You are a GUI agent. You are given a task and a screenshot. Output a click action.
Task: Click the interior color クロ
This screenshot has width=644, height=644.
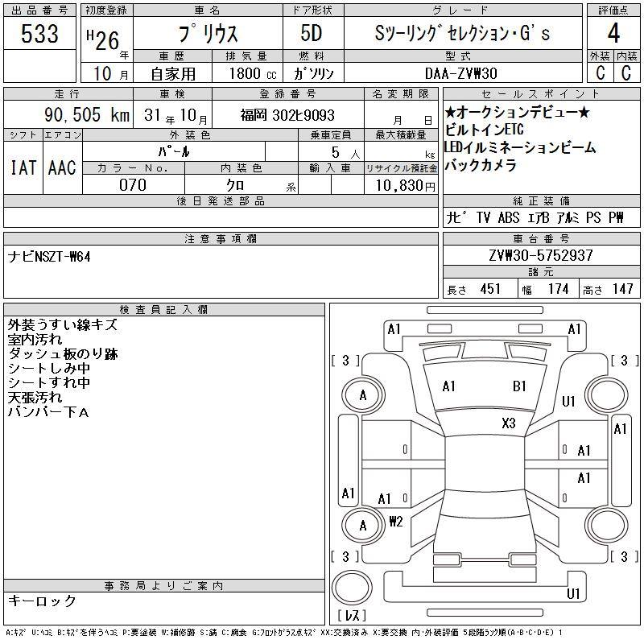[235, 185]
